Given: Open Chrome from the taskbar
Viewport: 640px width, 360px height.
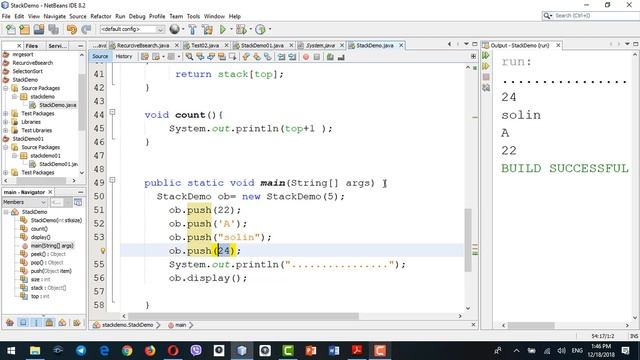Looking at the screenshot, I should pyautogui.click(x=127, y=351).
